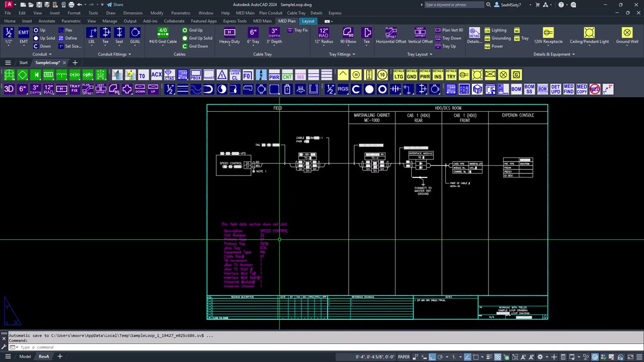This screenshot has width=644, height=362.
Task: Click the ACX toolbar icon
Action: pos(156,75)
